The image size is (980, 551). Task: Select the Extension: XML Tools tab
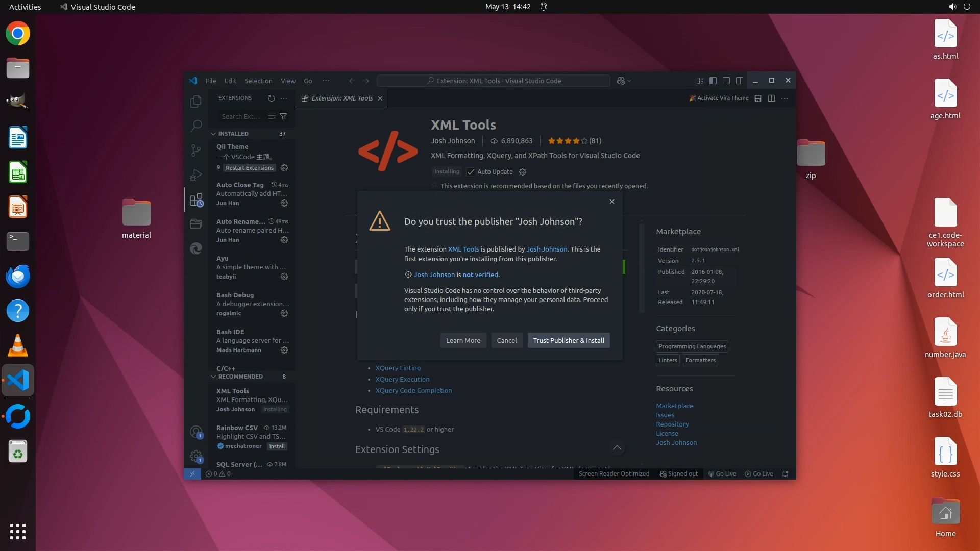coord(341,98)
